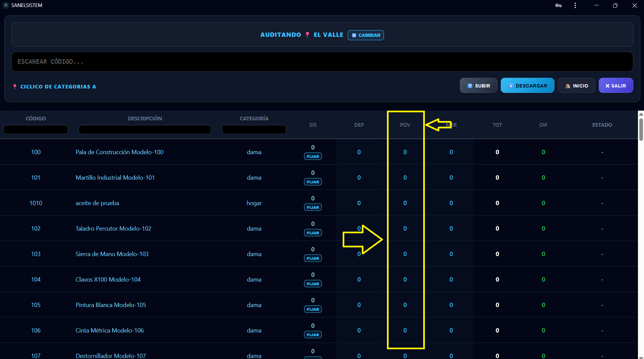Click the EL VALLE location label
644x359 pixels.
pyautogui.click(x=328, y=35)
